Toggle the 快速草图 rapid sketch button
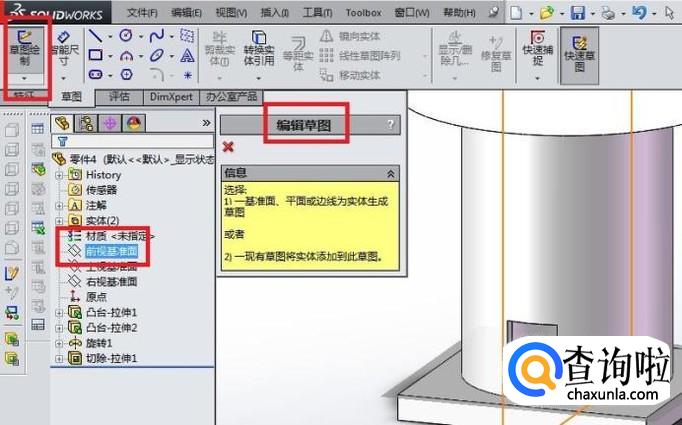Screen dimensions: 682x425 579,54
